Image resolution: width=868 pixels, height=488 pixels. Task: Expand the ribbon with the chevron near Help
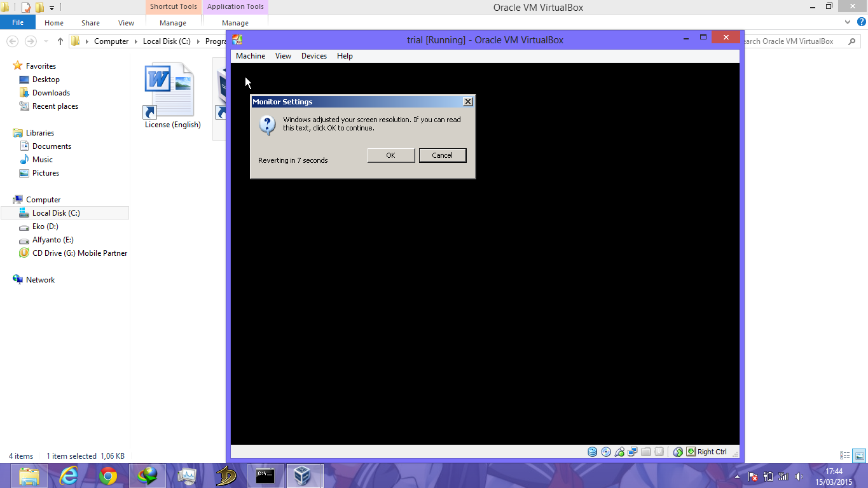[846, 22]
